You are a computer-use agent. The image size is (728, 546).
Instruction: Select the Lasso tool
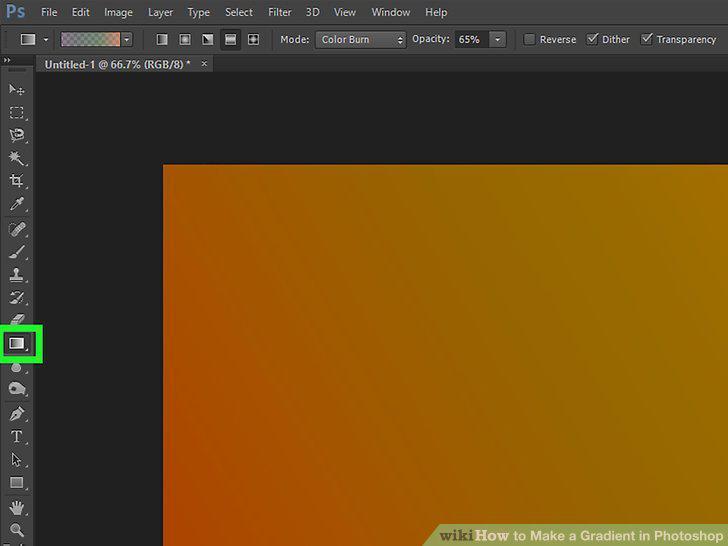click(17, 135)
